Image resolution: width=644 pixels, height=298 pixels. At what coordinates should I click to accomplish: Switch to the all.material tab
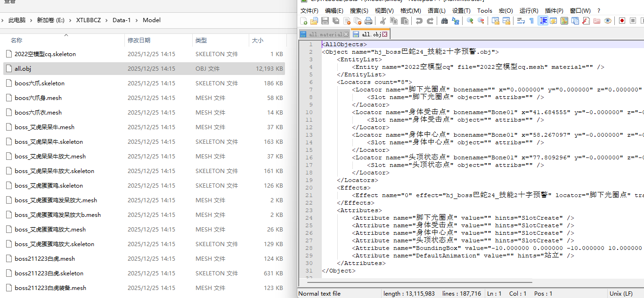(325, 34)
